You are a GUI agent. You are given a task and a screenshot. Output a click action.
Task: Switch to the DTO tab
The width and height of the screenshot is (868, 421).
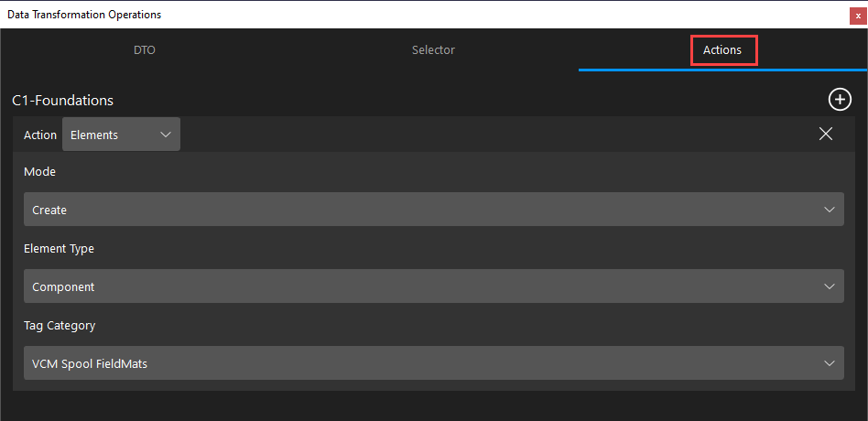145,49
